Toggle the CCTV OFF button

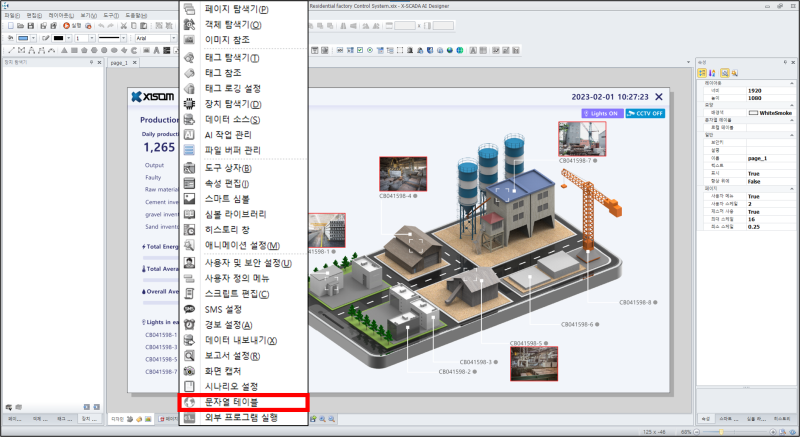pos(645,113)
